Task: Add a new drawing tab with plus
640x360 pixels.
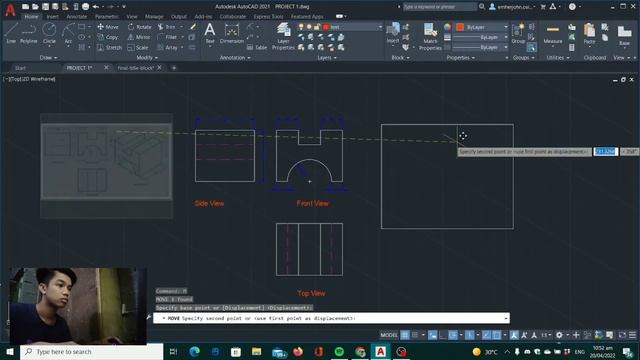Action: coord(174,68)
